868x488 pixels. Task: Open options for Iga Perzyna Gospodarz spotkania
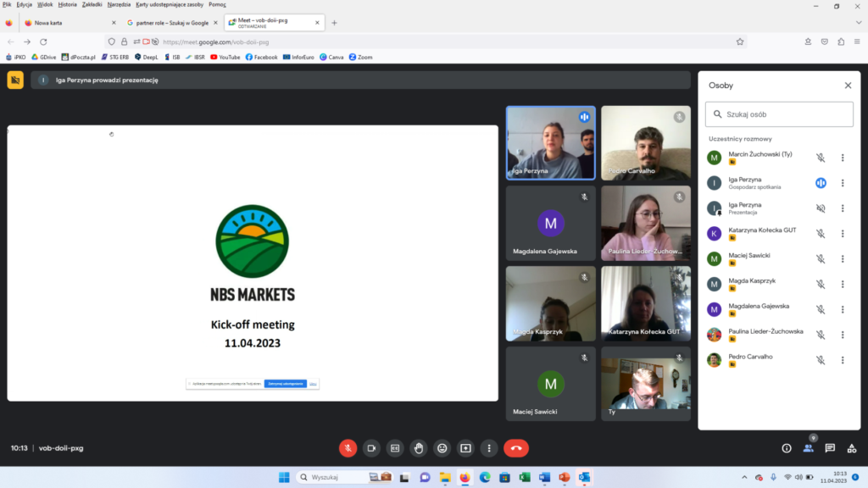pyautogui.click(x=843, y=183)
